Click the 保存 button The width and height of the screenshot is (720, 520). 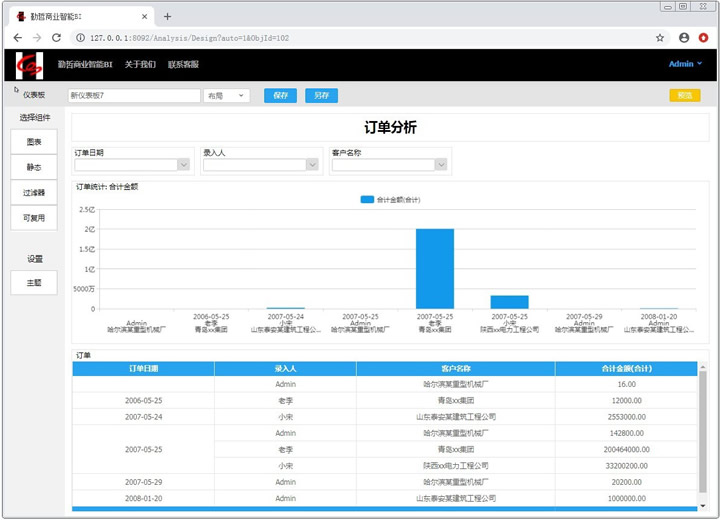[280, 96]
